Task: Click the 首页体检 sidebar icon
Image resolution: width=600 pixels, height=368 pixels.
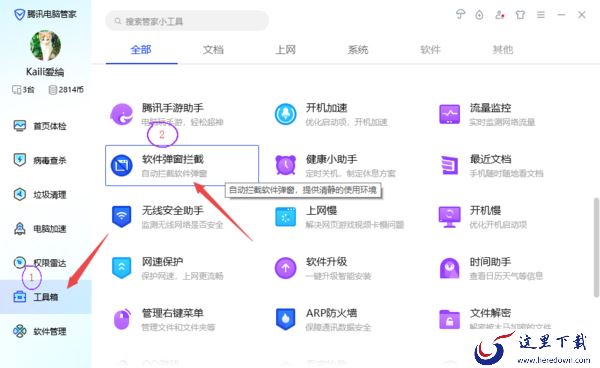Action: 20,125
